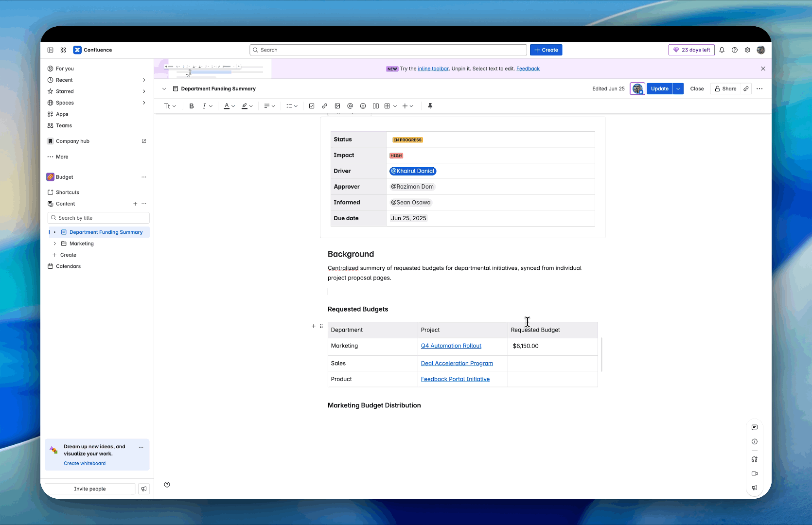This screenshot has width=812, height=525.
Task: Open the notifications bell
Action: [722, 50]
